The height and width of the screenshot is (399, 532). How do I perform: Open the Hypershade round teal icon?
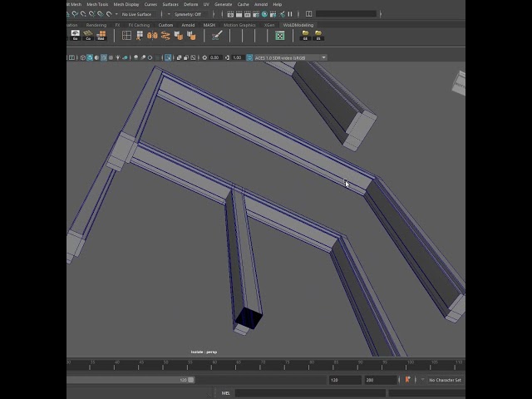[264, 14]
